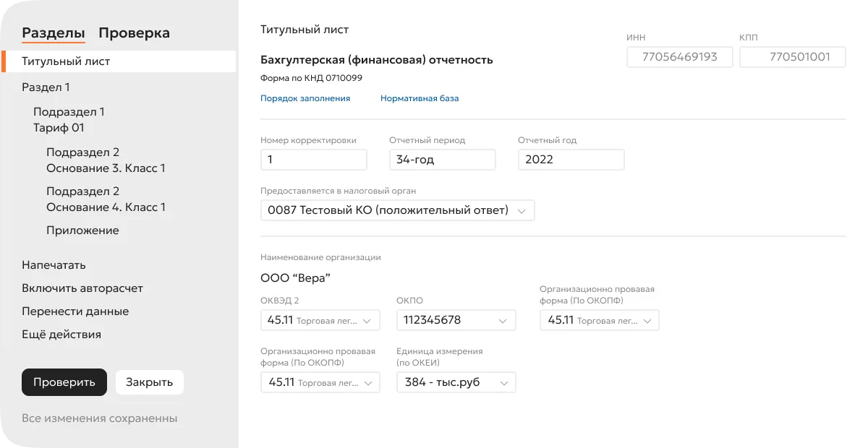This screenshot has height=448, width=868.
Task: Click Включить авторасчет action
Action: [82, 288]
